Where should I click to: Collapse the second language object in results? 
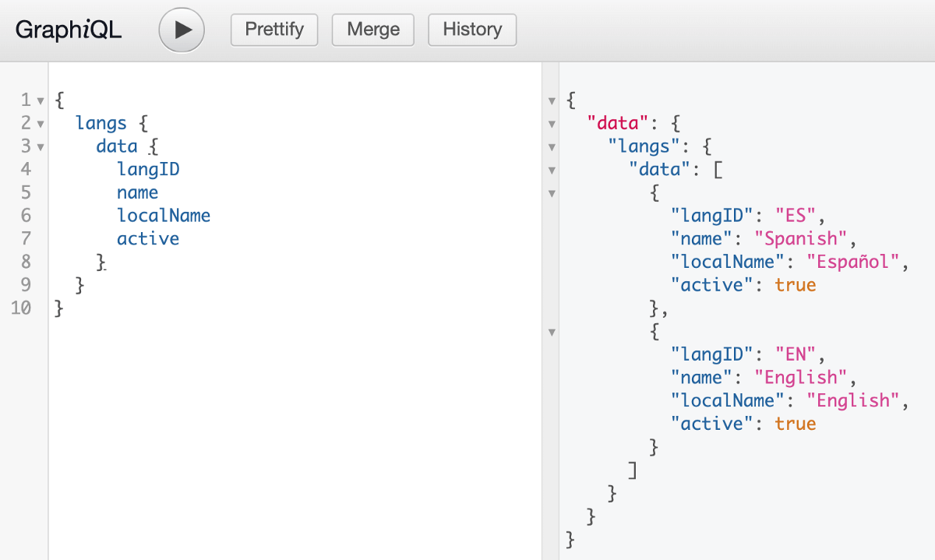point(552,333)
